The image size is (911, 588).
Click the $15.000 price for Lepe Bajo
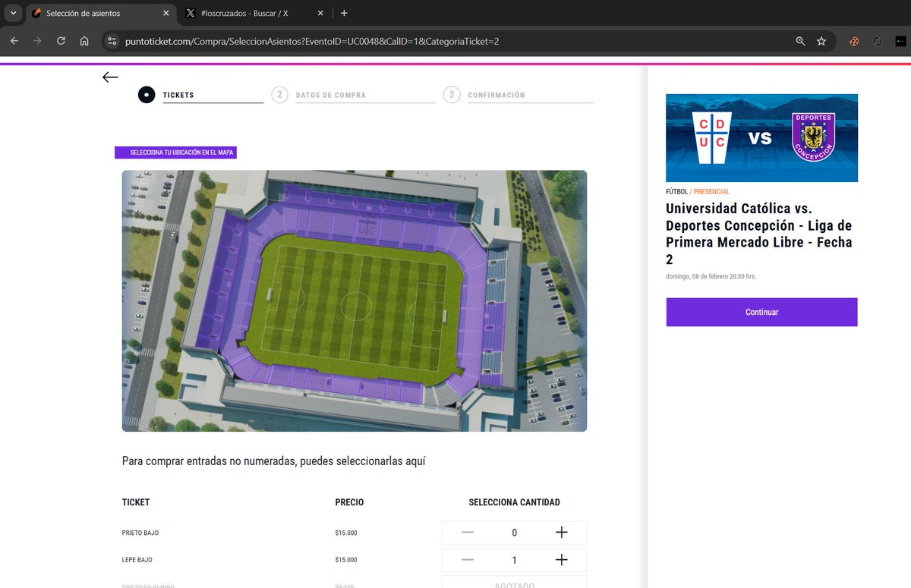345,560
